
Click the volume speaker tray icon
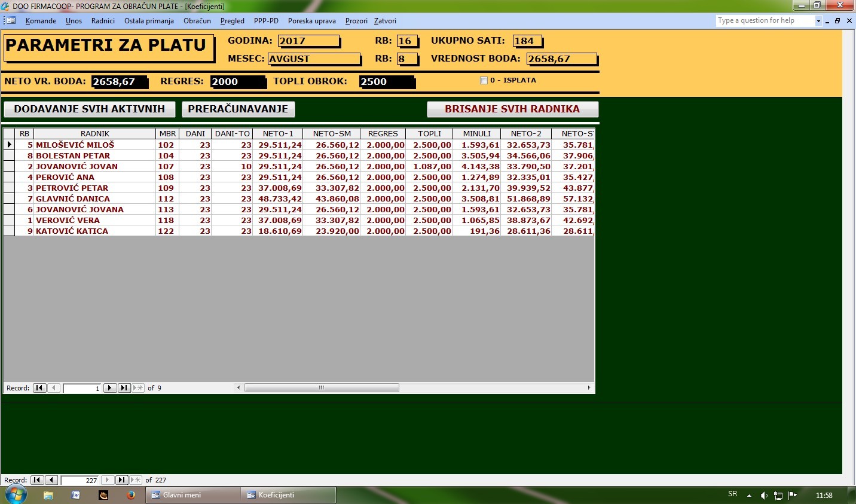(x=763, y=495)
